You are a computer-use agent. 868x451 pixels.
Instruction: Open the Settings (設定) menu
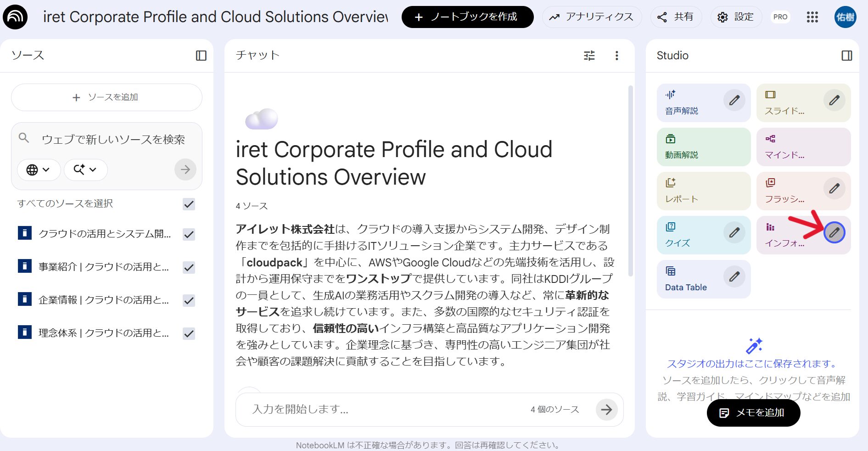coord(736,17)
